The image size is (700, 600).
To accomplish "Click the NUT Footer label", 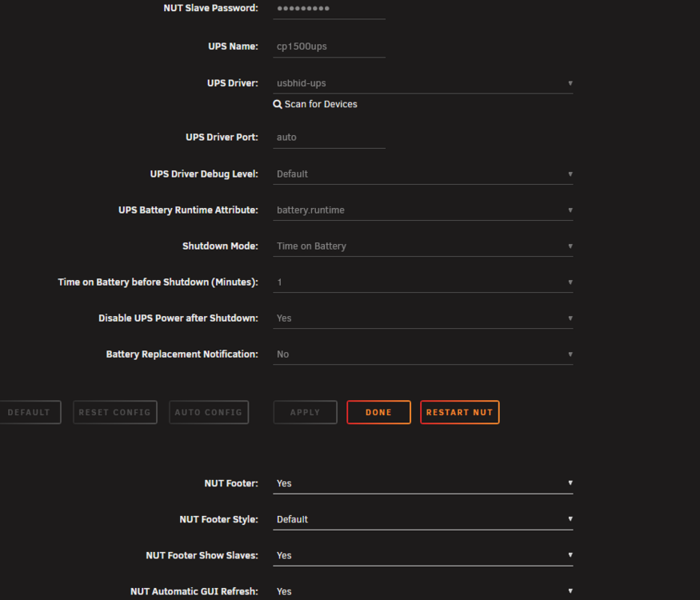I will pos(231,483).
